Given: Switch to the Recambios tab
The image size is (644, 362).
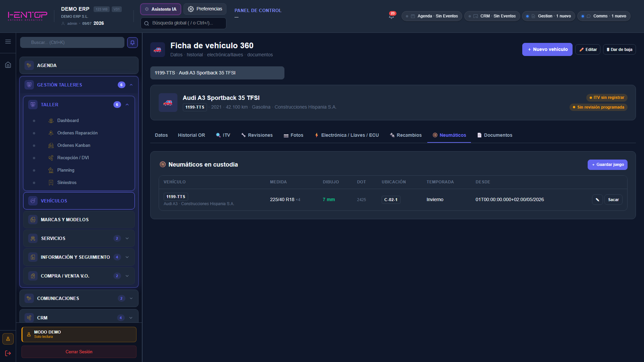Looking at the screenshot, I should coord(406,135).
